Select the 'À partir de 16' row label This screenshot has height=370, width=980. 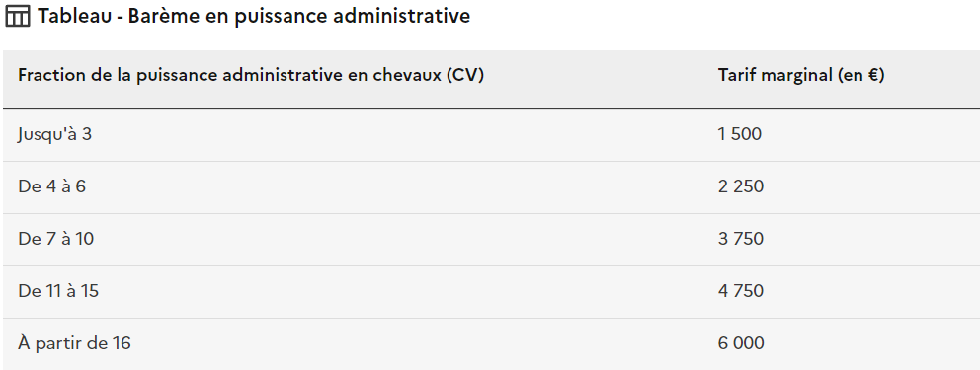(x=74, y=343)
